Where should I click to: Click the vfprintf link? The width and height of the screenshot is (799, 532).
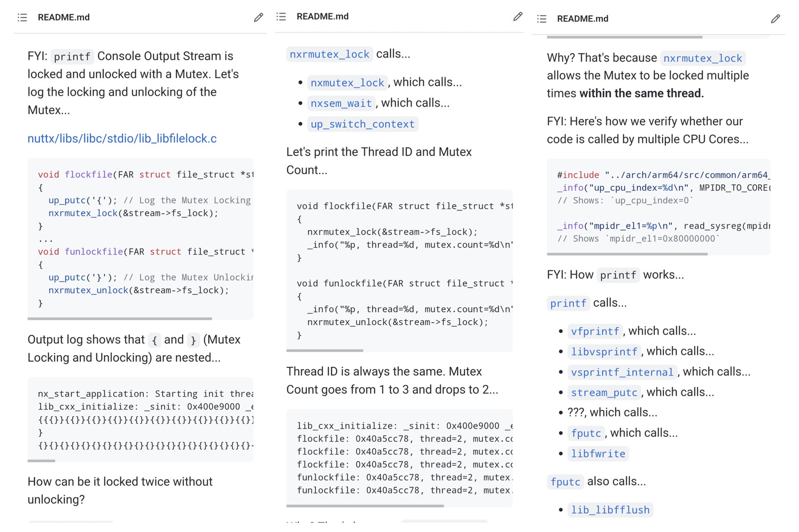595,331
